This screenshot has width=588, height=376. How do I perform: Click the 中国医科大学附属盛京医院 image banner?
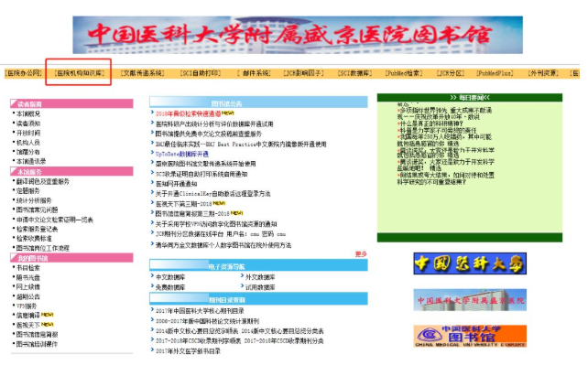coord(470,300)
